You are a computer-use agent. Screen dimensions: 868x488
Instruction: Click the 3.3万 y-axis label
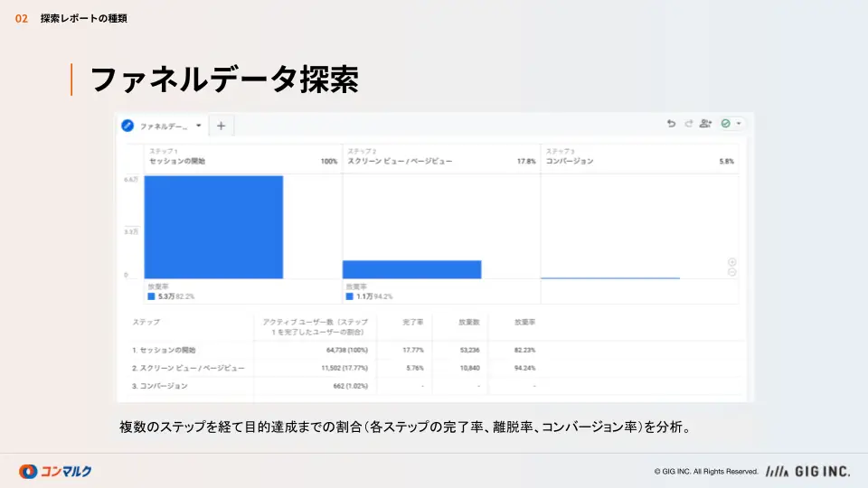coord(131,232)
